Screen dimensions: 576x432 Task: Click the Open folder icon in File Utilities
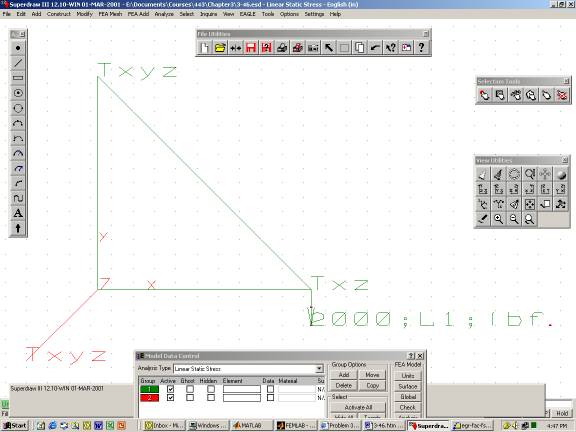tap(220, 47)
